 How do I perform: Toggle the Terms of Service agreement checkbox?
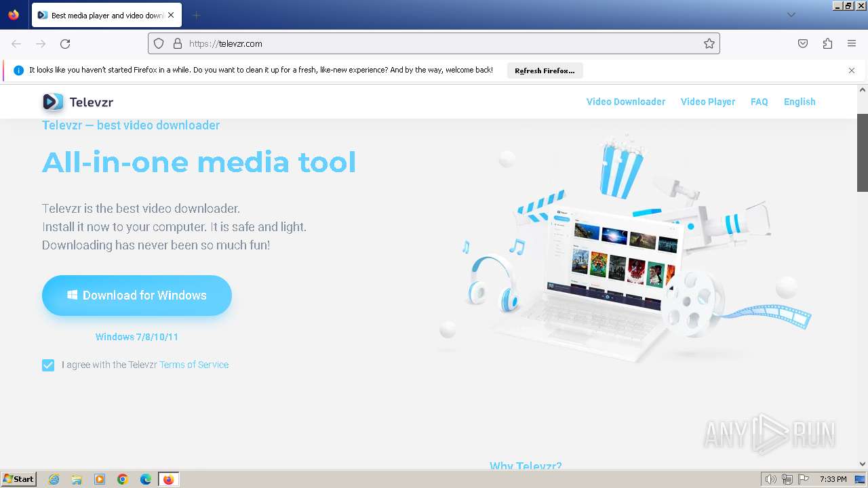pyautogui.click(x=48, y=365)
